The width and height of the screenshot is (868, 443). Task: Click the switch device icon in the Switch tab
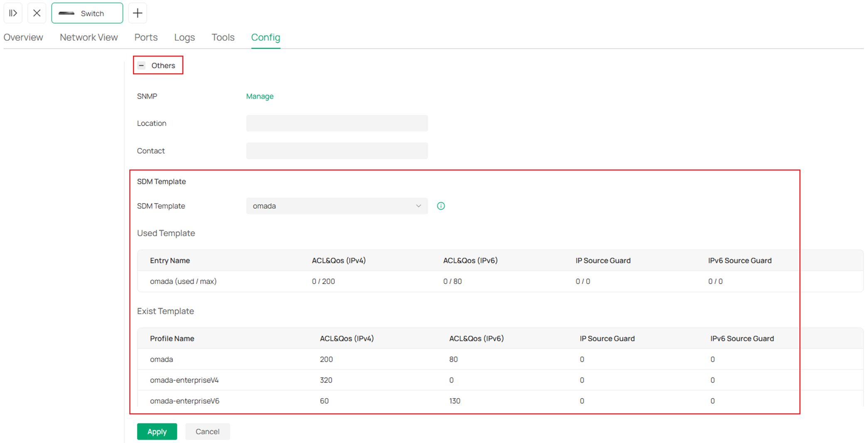(x=67, y=13)
